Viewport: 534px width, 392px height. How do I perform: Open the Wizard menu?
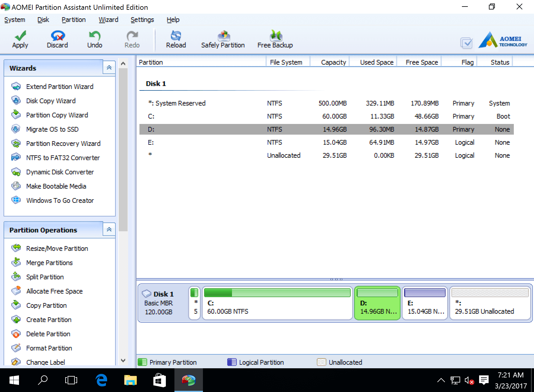[109, 20]
